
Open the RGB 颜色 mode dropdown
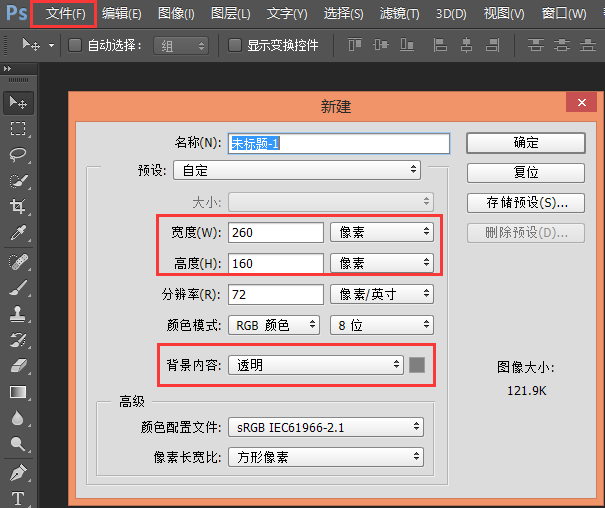click(x=274, y=325)
